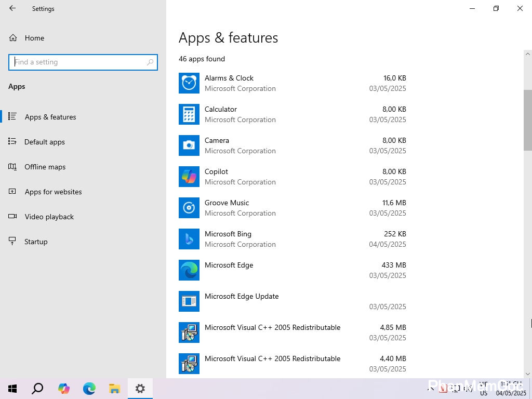Open the Default apps settings page

[45, 142]
